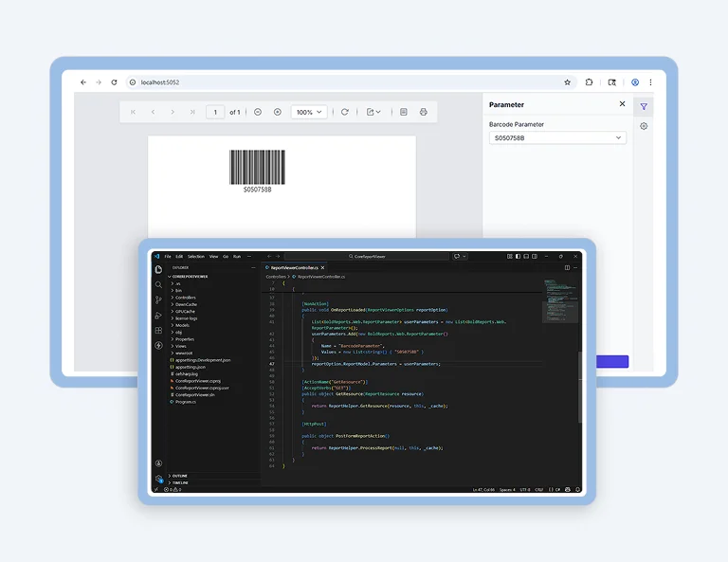Toggle the secondary side bar layout icon

click(535, 256)
